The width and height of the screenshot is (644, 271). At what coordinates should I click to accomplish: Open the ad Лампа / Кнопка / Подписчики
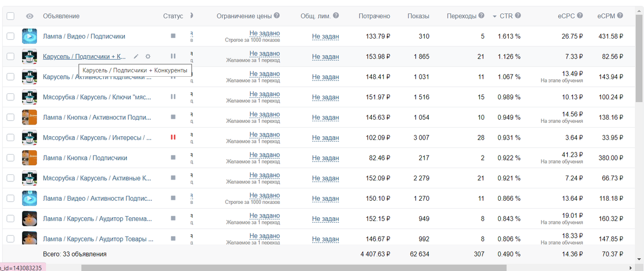click(x=85, y=158)
